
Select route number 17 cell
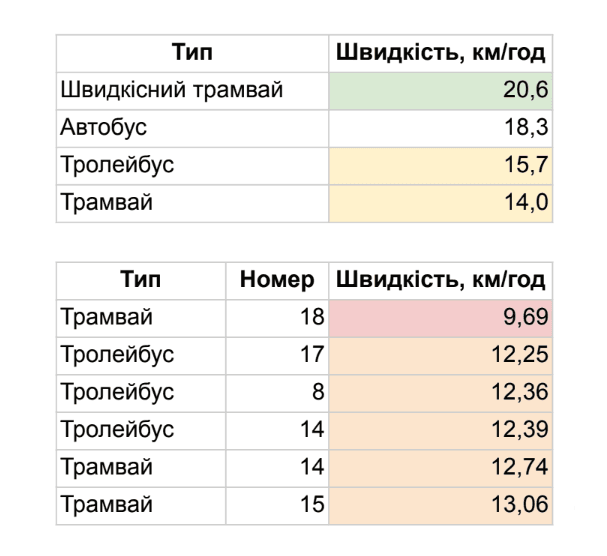coord(277,356)
